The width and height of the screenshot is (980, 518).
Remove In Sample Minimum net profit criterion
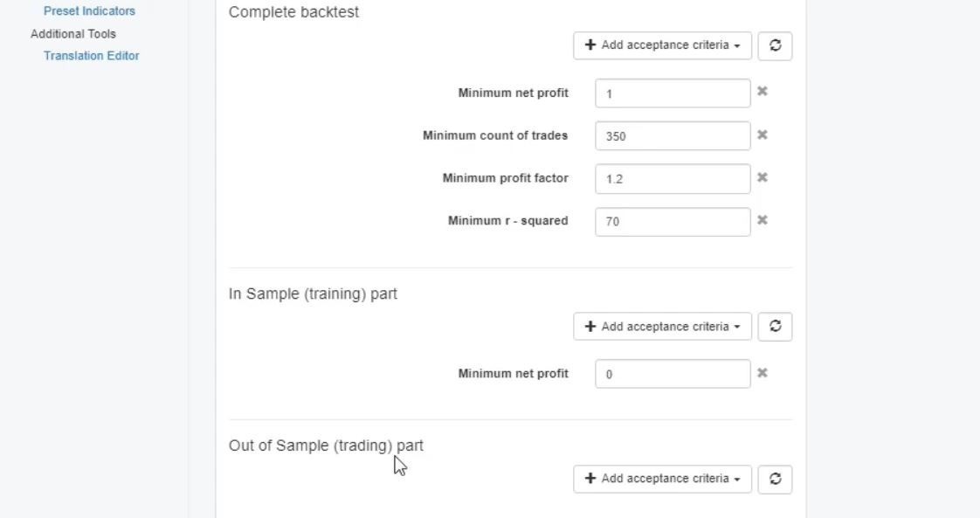(762, 373)
